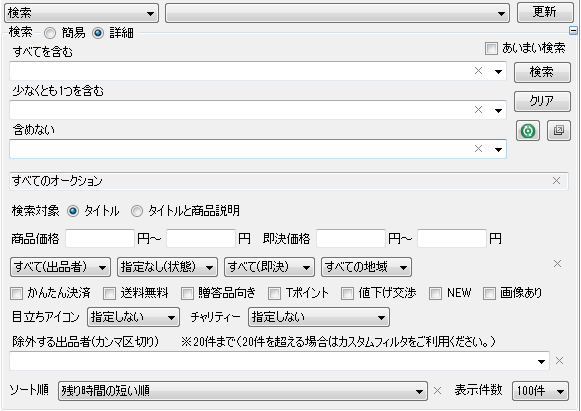Check the 画像あり option
This screenshot has width=581, height=411.
(x=489, y=294)
